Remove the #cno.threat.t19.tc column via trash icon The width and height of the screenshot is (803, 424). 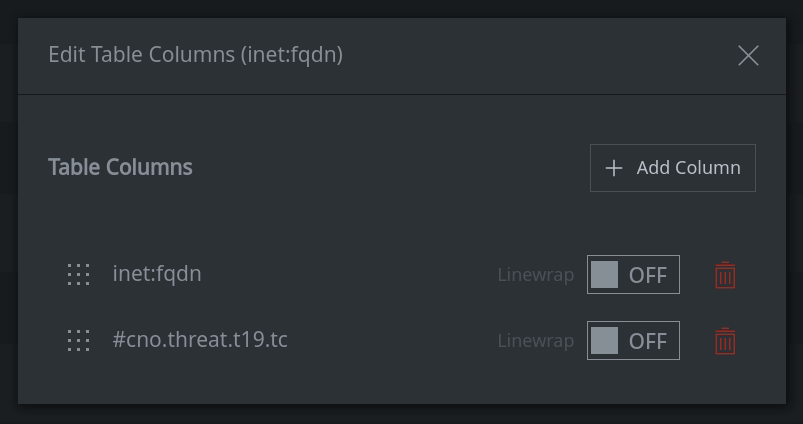point(725,341)
